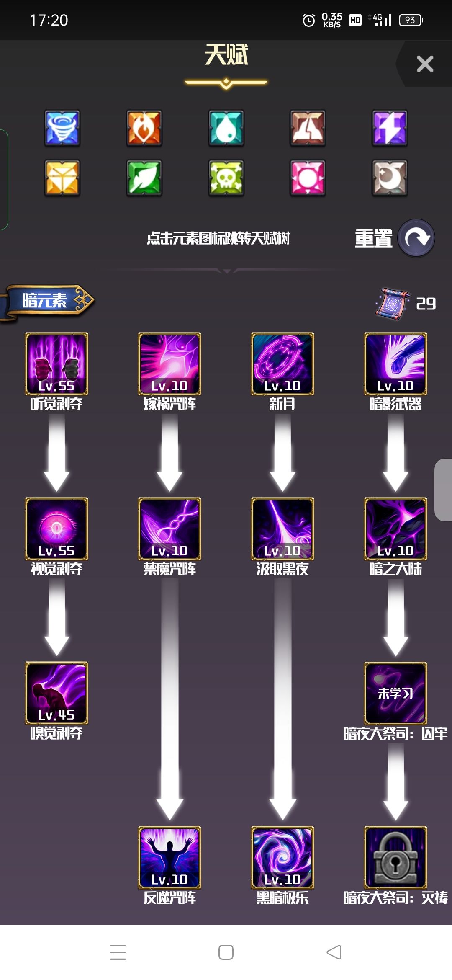Viewport: 452px width, 980px height.
Task: Select the pink sun element icon
Action: click(x=308, y=178)
